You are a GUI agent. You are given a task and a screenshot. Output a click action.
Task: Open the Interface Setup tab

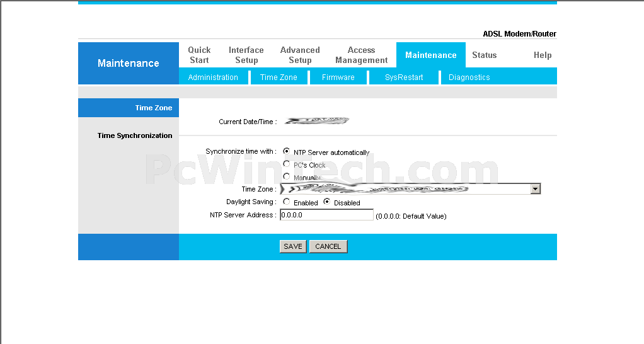[x=246, y=55]
